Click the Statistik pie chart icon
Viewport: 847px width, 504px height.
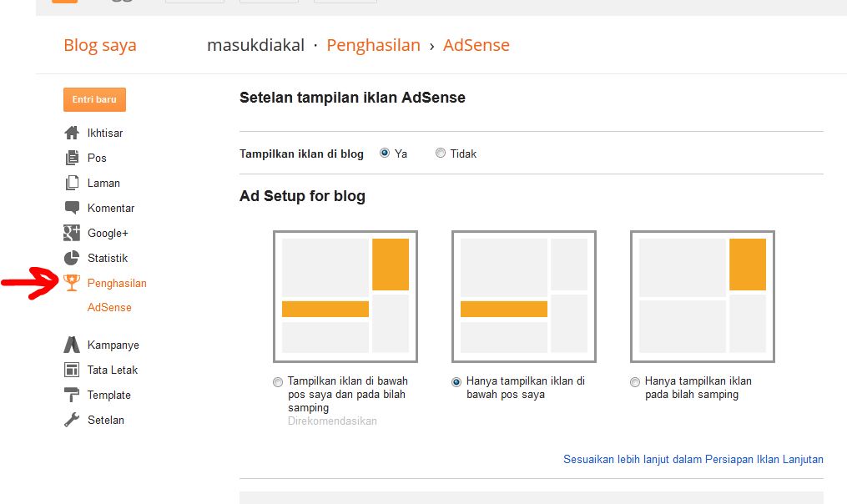point(72,258)
